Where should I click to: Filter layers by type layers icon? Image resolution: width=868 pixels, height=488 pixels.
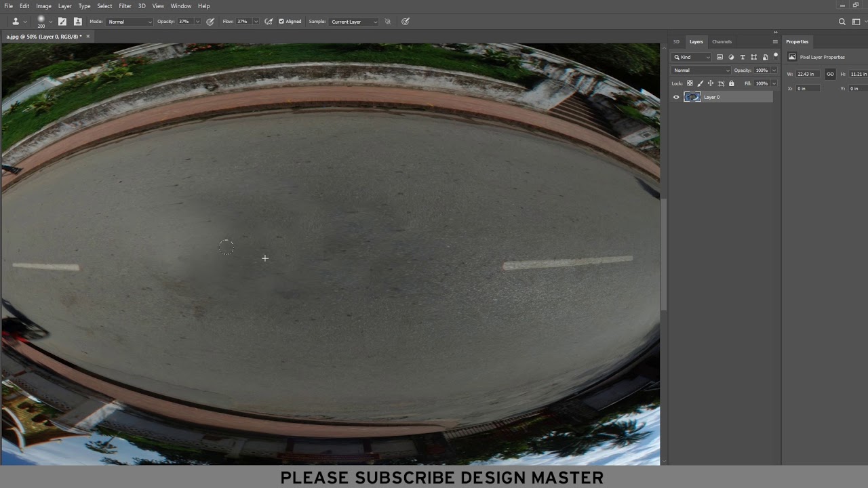pos(743,57)
